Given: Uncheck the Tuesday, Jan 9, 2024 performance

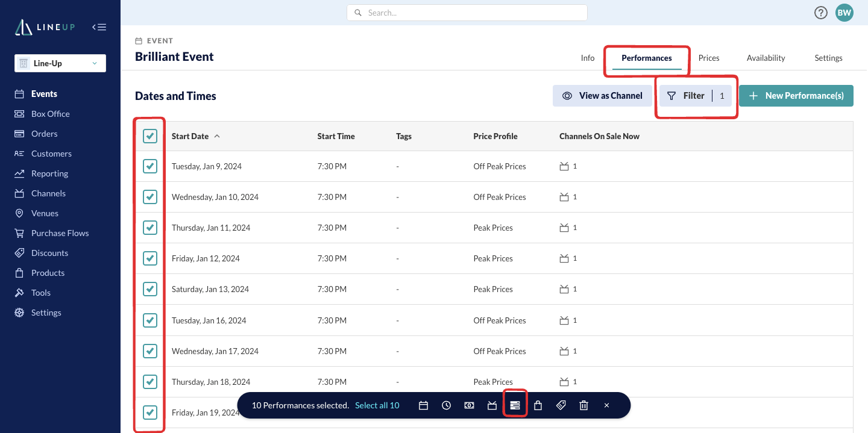Looking at the screenshot, I should (150, 166).
